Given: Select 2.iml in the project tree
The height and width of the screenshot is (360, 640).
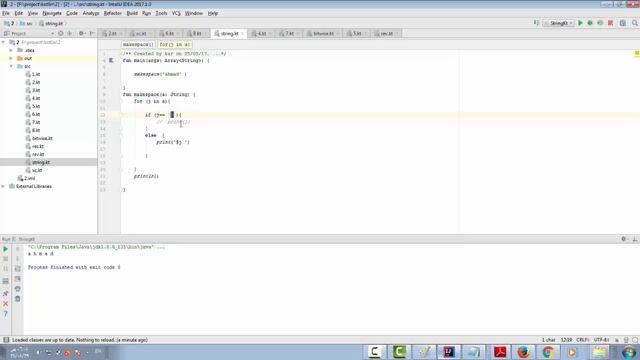Looking at the screenshot, I should [x=29, y=178].
